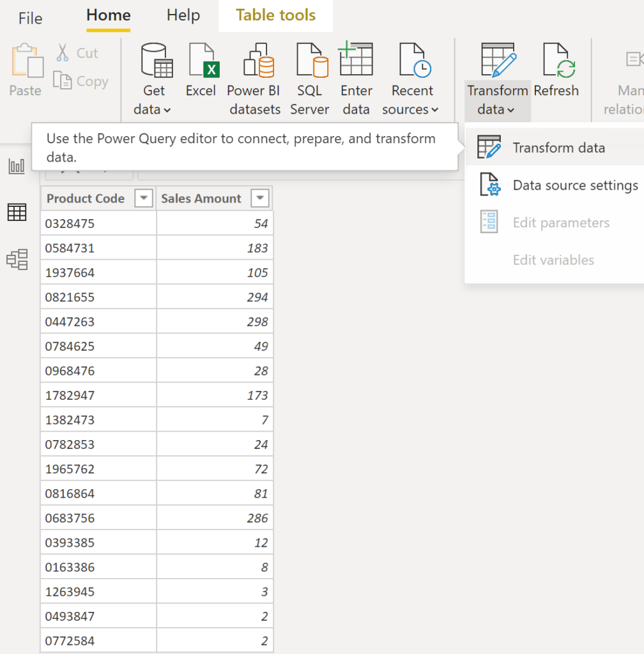Select product code cell 0782853
Viewport: 644px width, 654px height.
tap(98, 445)
